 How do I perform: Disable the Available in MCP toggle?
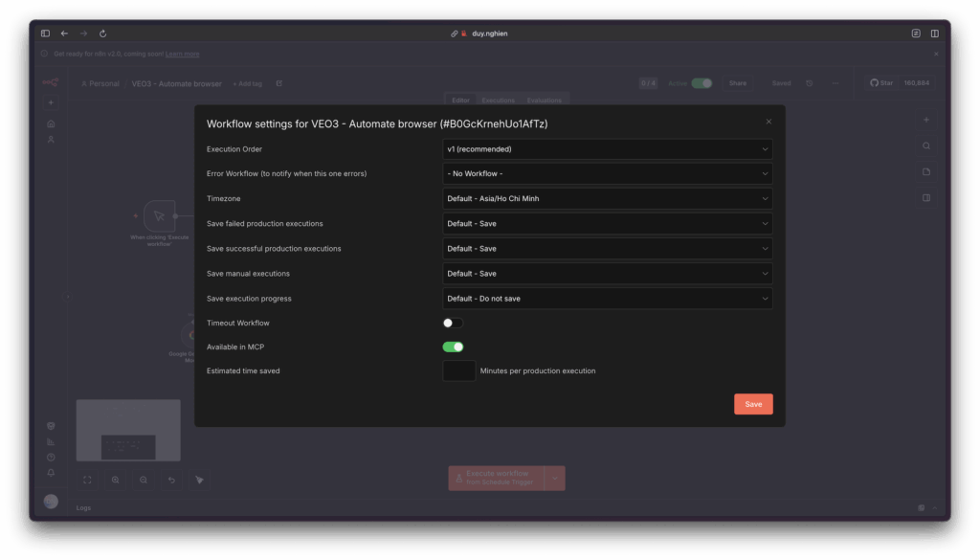453,347
